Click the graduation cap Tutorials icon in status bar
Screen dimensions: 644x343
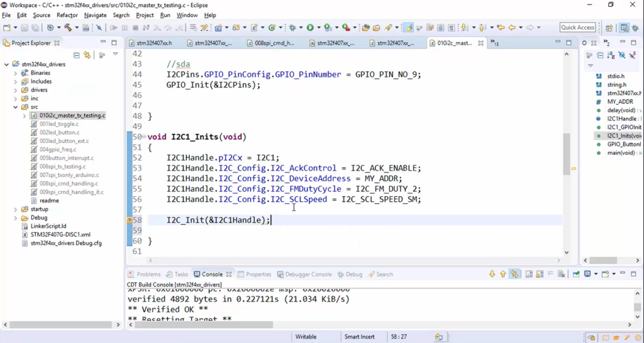(x=616, y=337)
